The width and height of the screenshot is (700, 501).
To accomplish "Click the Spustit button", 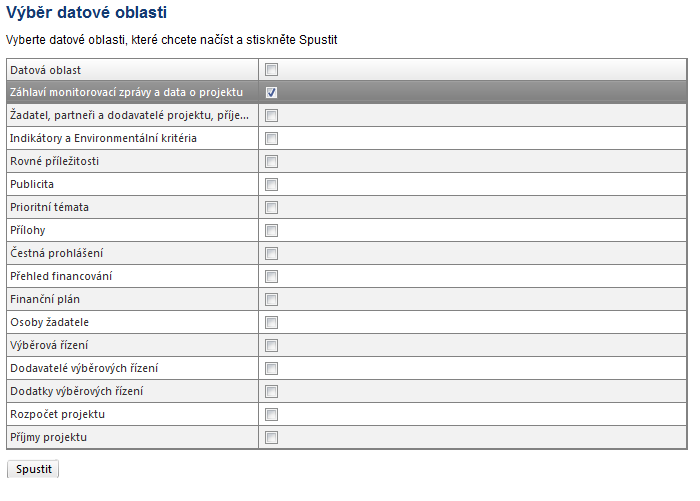I will tap(33, 469).
